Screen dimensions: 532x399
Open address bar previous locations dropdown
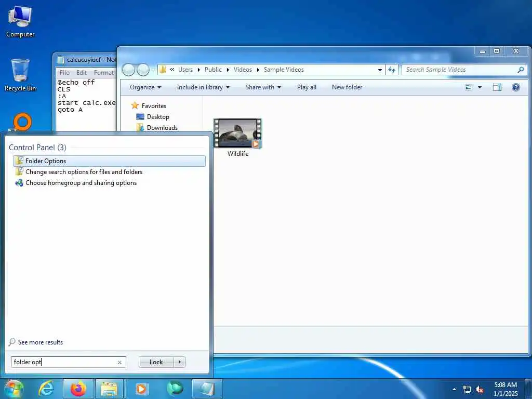[380, 70]
